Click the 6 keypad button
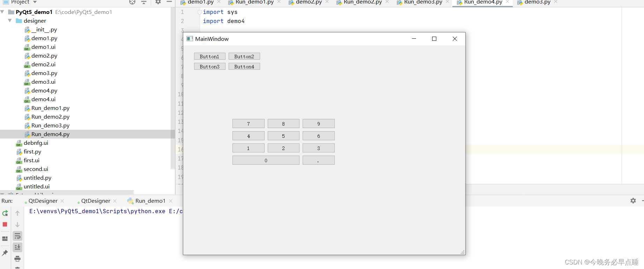Image resolution: width=644 pixels, height=269 pixels. click(x=319, y=136)
